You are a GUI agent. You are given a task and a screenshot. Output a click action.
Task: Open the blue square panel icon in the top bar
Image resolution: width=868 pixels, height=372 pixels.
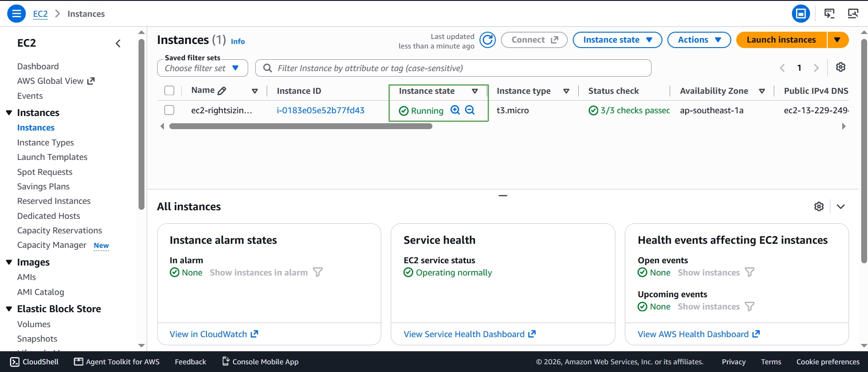(801, 14)
